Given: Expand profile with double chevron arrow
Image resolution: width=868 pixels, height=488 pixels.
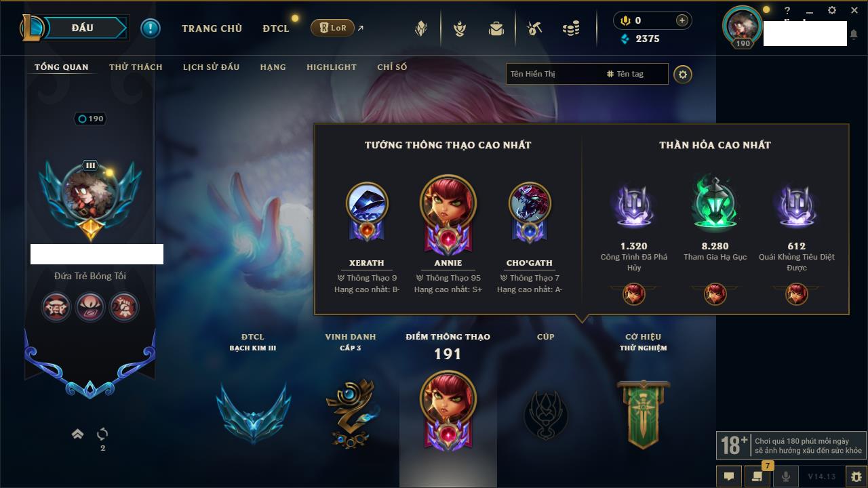Looking at the screenshot, I should point(77,434).
